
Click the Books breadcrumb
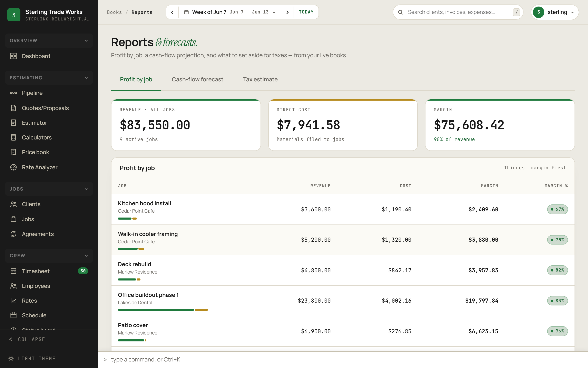[115, 12]
